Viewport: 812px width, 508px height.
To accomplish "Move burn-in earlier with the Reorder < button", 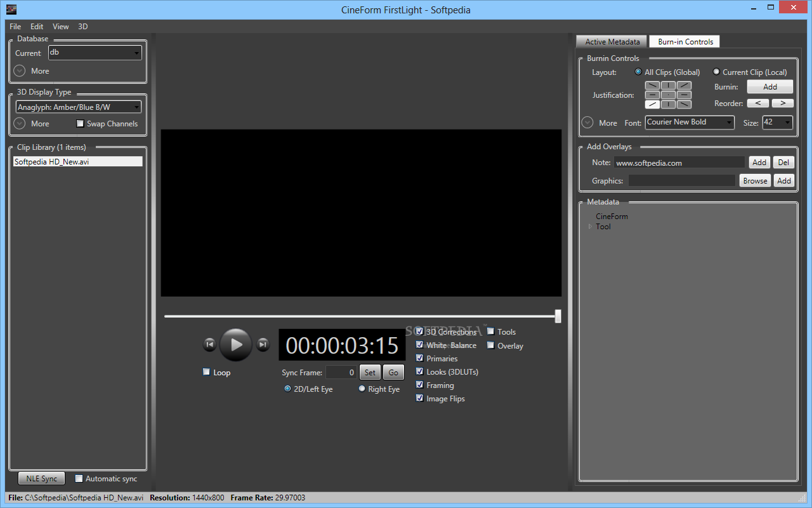I will point(757,103).
